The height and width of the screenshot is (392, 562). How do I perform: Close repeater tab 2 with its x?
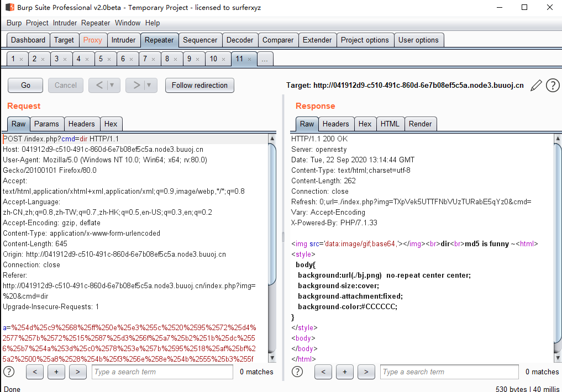[x=43, y=59]
